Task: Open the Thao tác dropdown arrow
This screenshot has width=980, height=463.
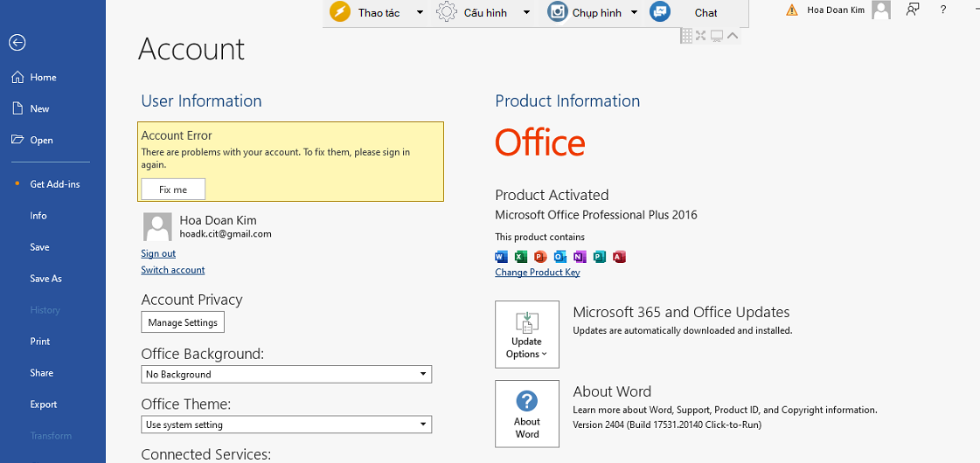Action: (x=420, y=12)
